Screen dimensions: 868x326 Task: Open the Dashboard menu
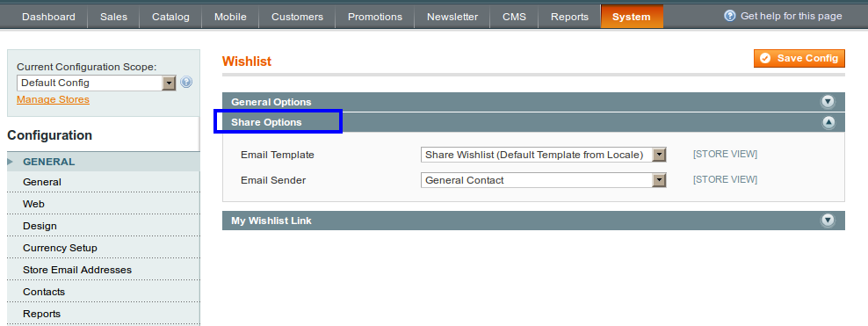coord(48,18)
